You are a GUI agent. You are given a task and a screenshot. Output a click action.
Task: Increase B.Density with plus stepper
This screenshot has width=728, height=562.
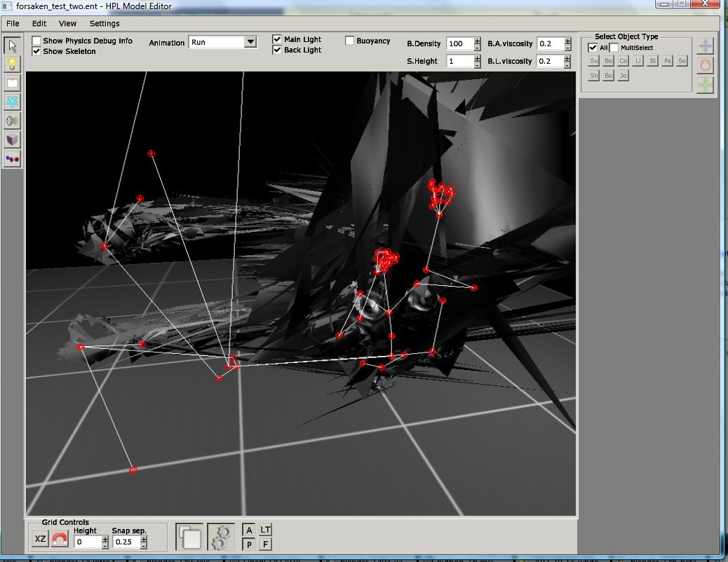point(478,41)
